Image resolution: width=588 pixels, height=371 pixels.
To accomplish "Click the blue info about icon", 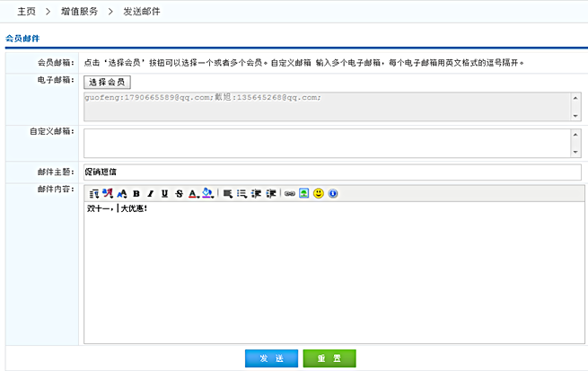I will tap(332, 193).
